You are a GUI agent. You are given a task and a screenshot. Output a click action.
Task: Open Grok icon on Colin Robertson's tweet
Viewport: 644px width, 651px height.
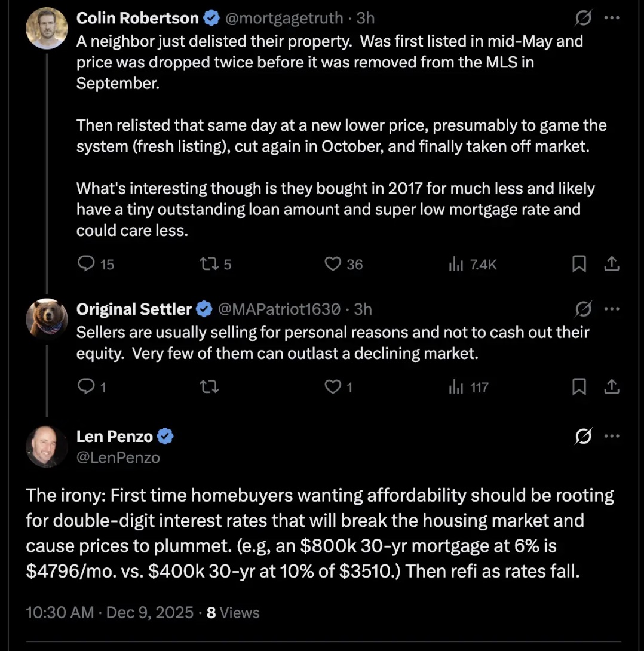coord(582,19)
